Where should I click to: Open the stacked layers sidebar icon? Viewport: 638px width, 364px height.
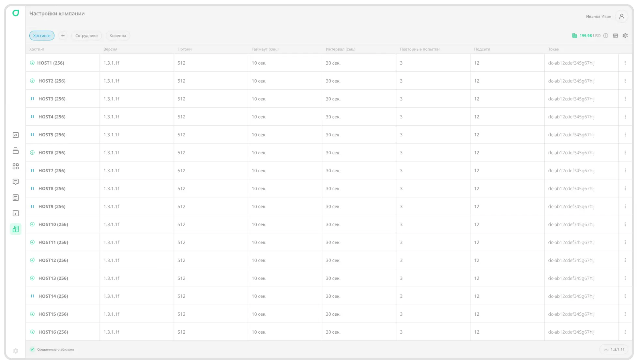point(16,151)
